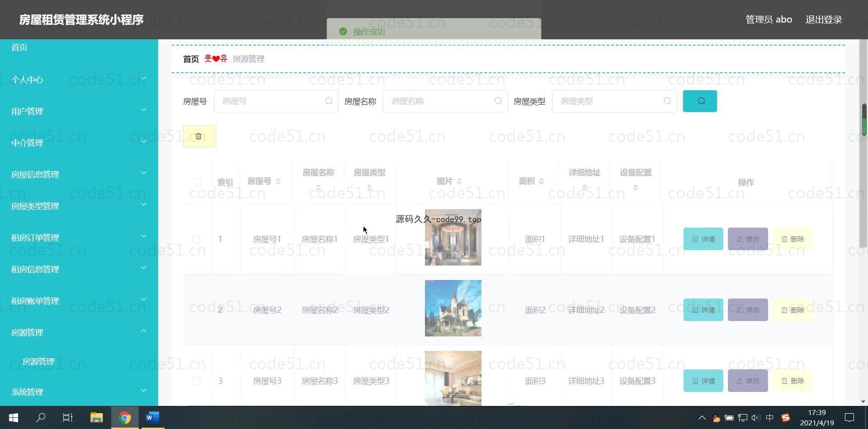Toggle select-all checkbox in table header

[197, 182]
